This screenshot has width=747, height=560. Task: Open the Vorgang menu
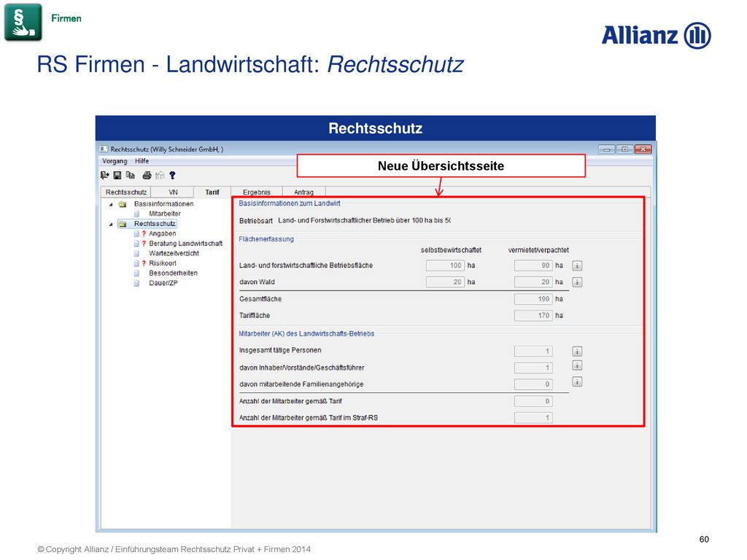click(x=115, y=161)
